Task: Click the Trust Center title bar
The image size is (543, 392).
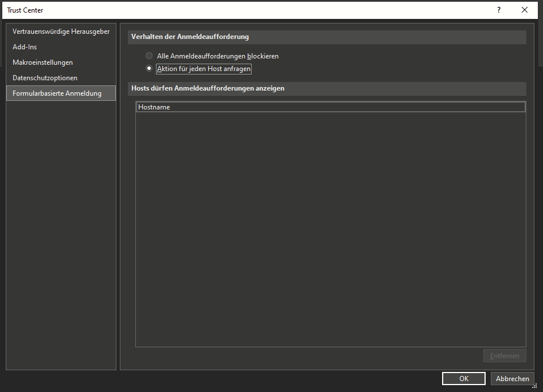Action: (229, 10)
